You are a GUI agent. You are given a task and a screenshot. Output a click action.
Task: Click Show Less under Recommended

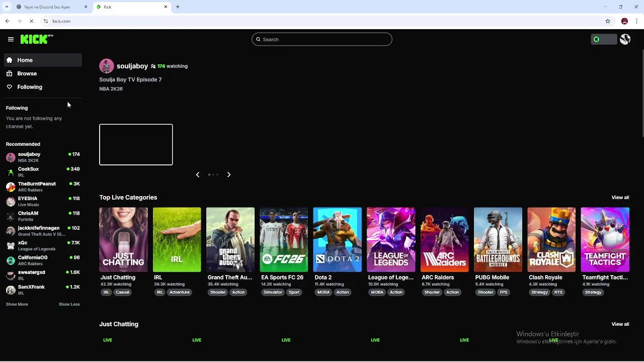69,304
